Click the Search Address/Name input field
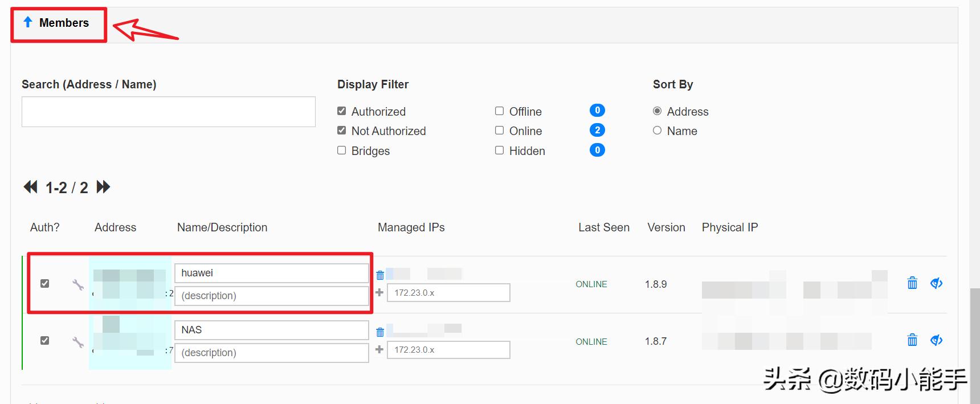The image size is (980, 404). click(168, 112)
